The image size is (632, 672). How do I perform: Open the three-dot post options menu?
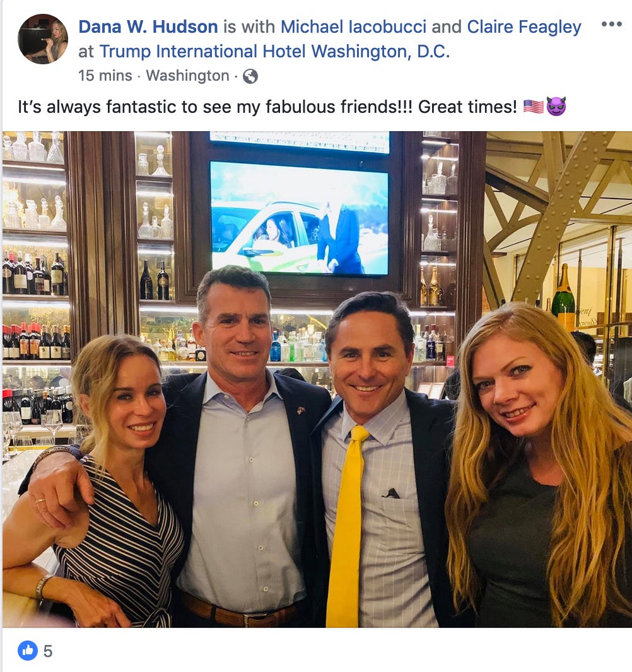(611, 24)
